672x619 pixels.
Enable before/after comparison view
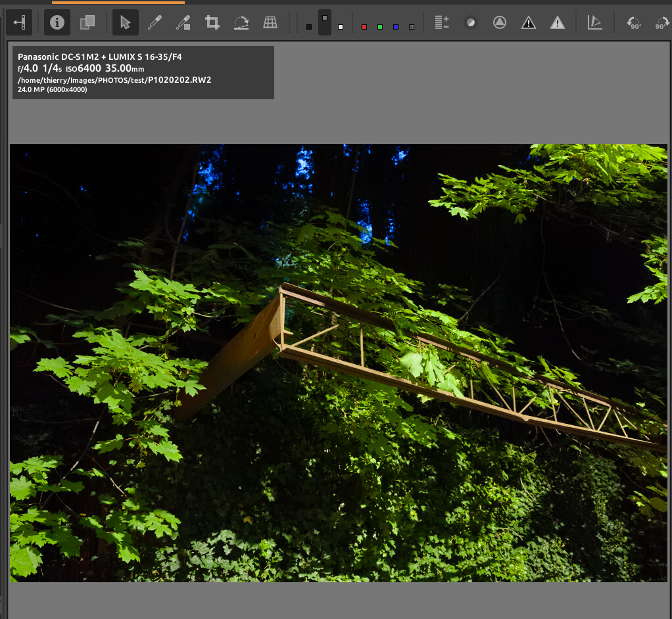coord(87,23)
